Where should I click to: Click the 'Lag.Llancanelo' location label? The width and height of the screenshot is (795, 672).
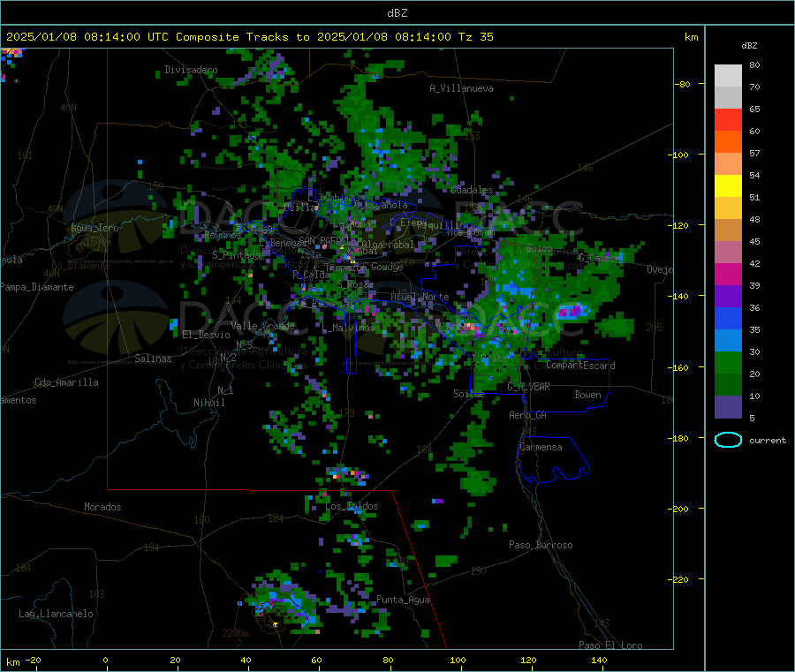pos(57,614)
